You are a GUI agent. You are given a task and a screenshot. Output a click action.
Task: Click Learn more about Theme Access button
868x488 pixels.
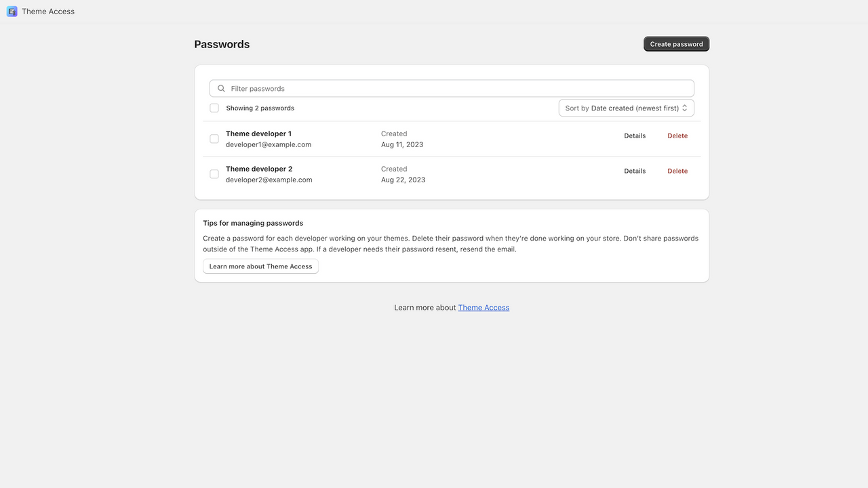(x=260, y=266)
